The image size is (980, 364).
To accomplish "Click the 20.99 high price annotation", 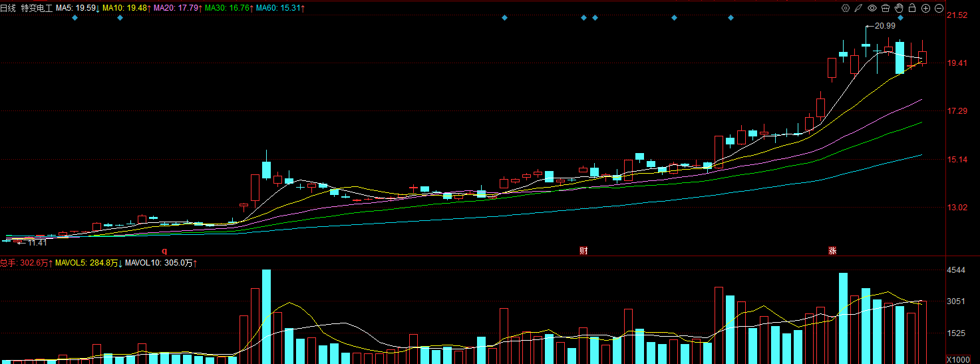I will point(885,26).
